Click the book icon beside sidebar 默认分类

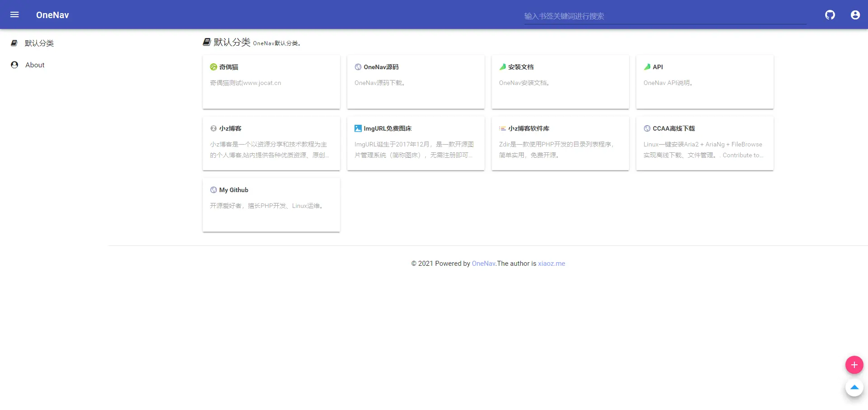click(14, 43)
